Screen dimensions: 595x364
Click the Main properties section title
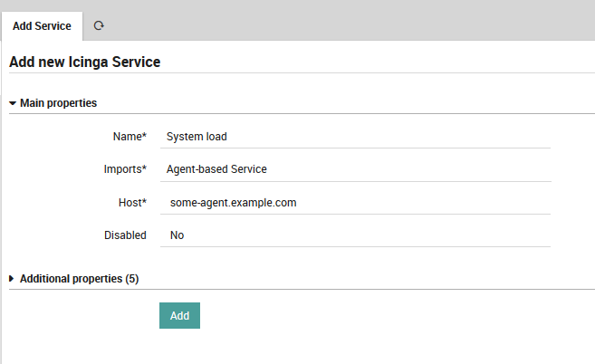pyautogui.click(x=58, y=103)
